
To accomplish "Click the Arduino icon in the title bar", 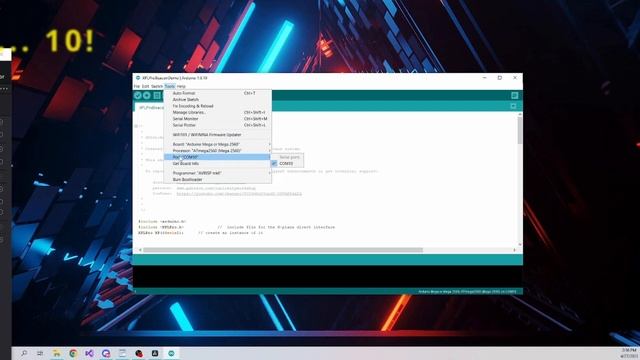I will 138,78.
